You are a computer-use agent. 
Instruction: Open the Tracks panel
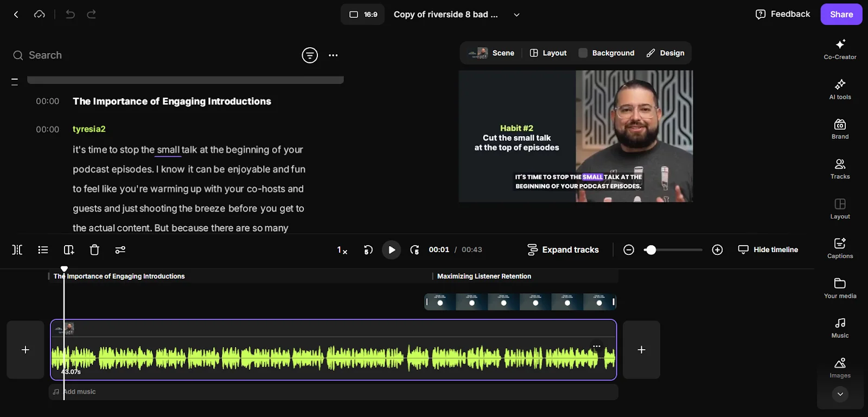pos(840,169)
